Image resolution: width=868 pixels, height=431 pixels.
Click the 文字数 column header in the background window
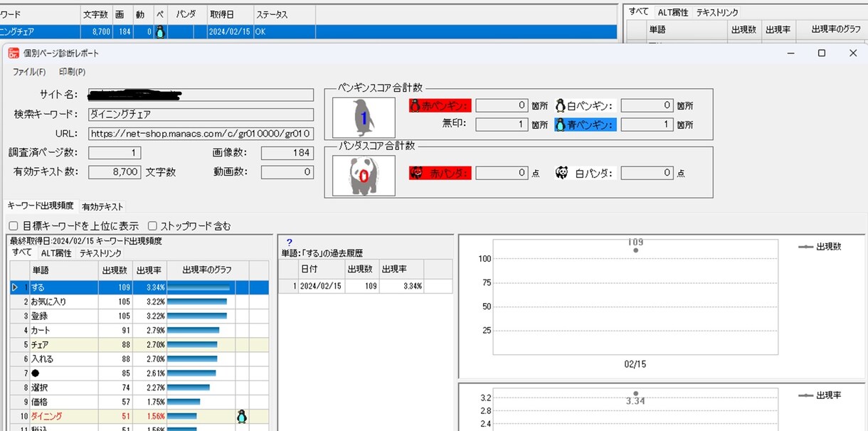(95, 14)
